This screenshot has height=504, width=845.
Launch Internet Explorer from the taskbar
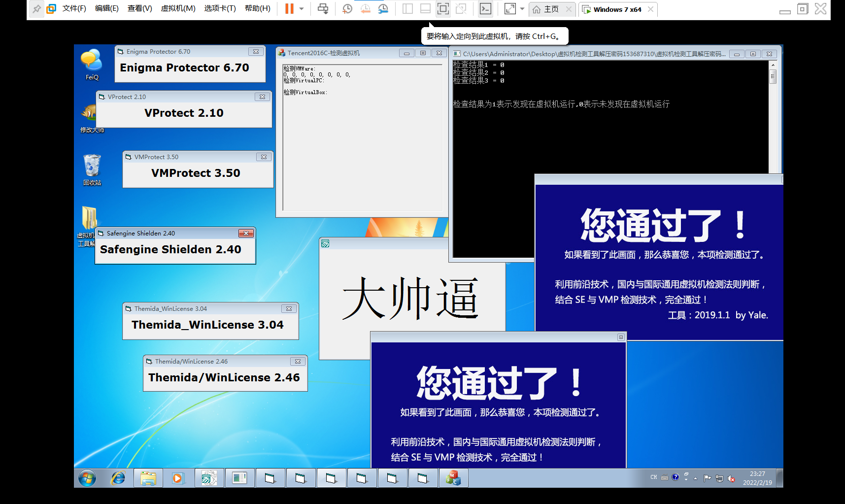[x=118, y=478]
